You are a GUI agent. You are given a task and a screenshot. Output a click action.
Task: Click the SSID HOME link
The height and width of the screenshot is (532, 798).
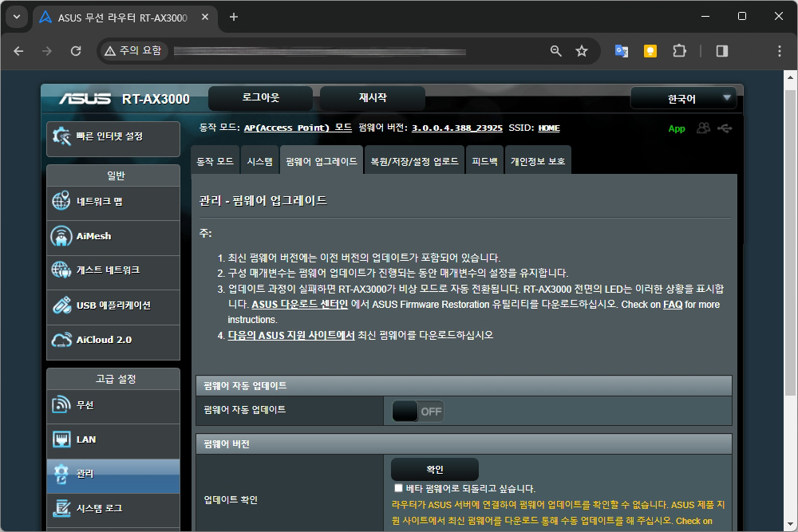tap(549, 128)
